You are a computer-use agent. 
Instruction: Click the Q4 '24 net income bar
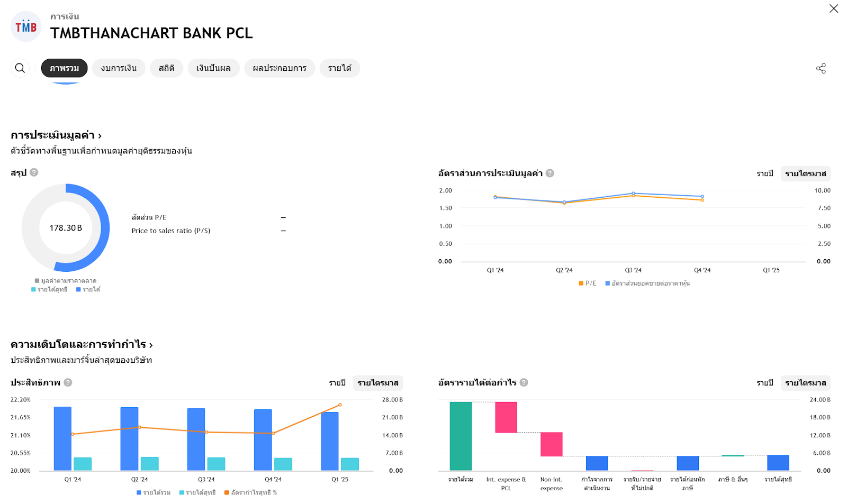coord(283,464)
